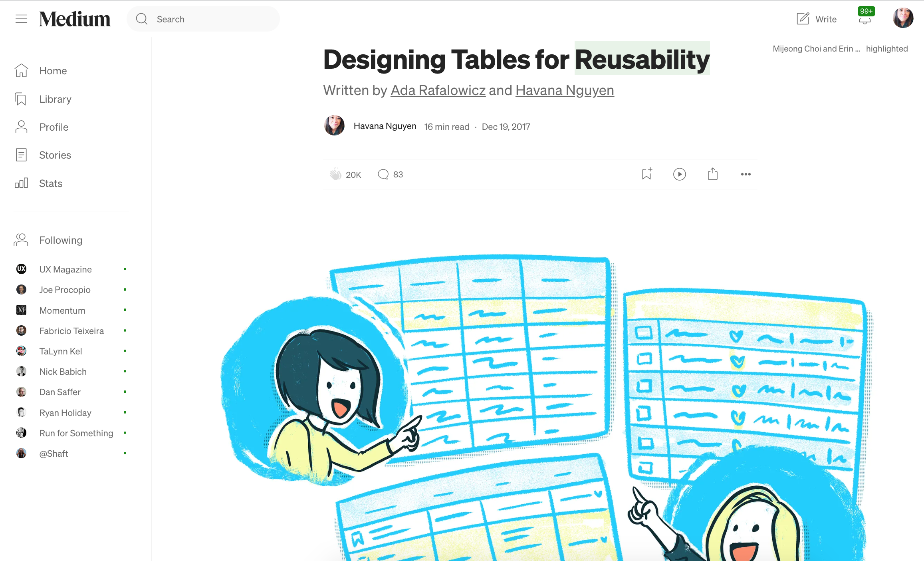Open the responses comment icon
The image size is (924, 561).
(383, 174)
